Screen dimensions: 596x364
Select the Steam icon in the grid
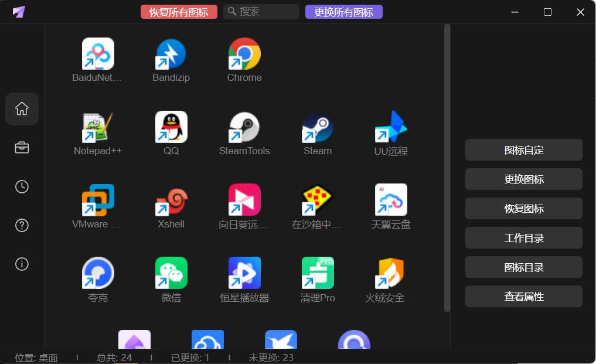click(x=317, y=128)
